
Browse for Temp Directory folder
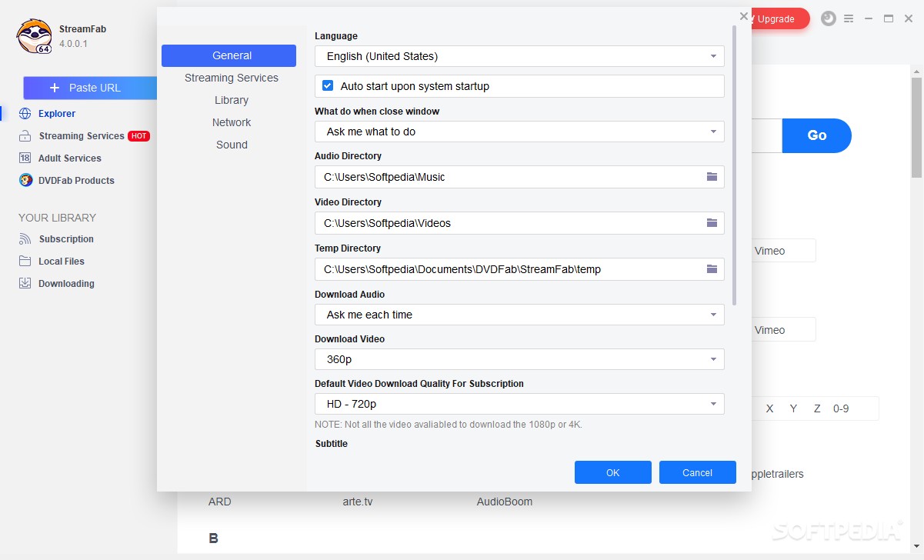pos(712,269)
